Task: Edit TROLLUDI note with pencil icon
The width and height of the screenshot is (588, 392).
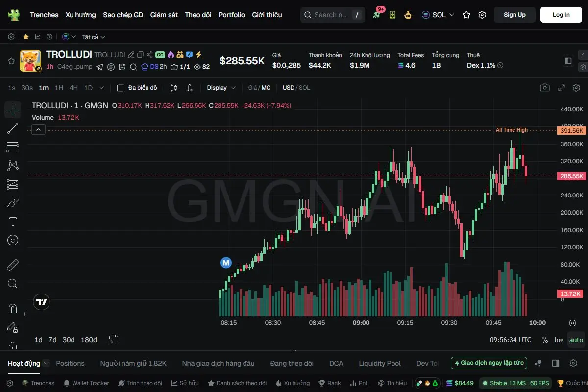Action: (131, 55)
